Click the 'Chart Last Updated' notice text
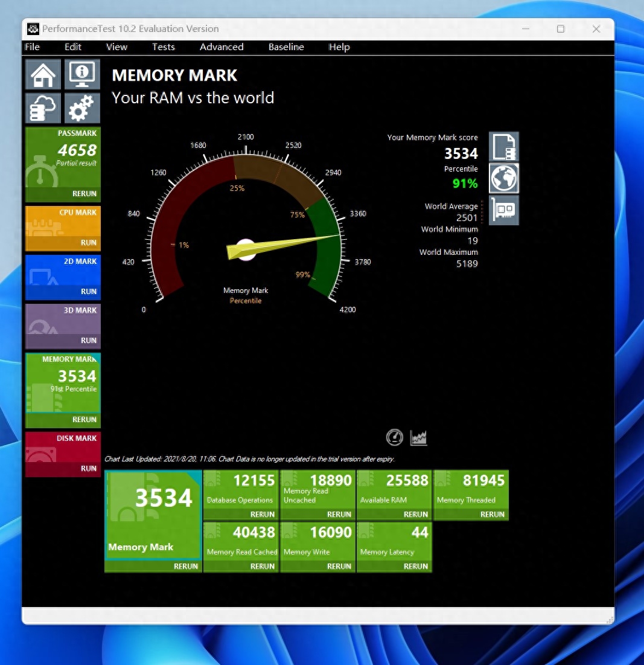Viewport: 644px width, 665px height. click(x=249, y=459)
